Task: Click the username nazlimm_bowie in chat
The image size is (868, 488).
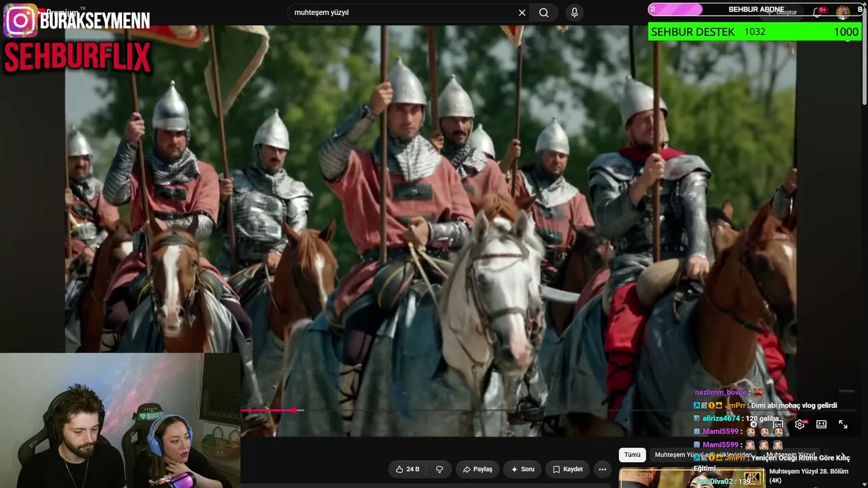Action: click(x=720, y=392)
